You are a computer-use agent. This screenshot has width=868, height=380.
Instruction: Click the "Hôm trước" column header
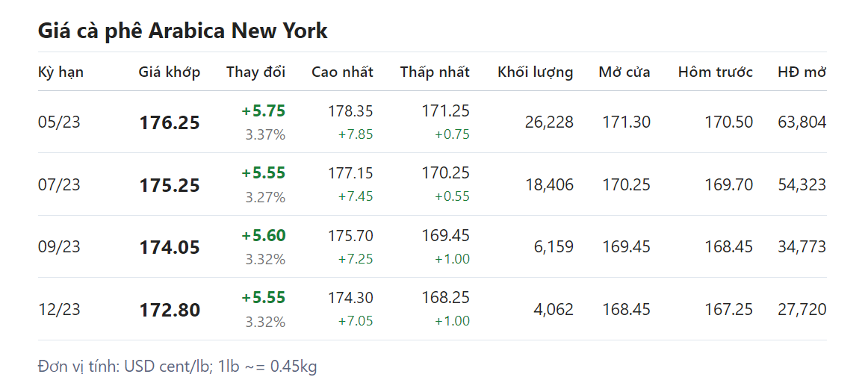click(x=715, y=72)
